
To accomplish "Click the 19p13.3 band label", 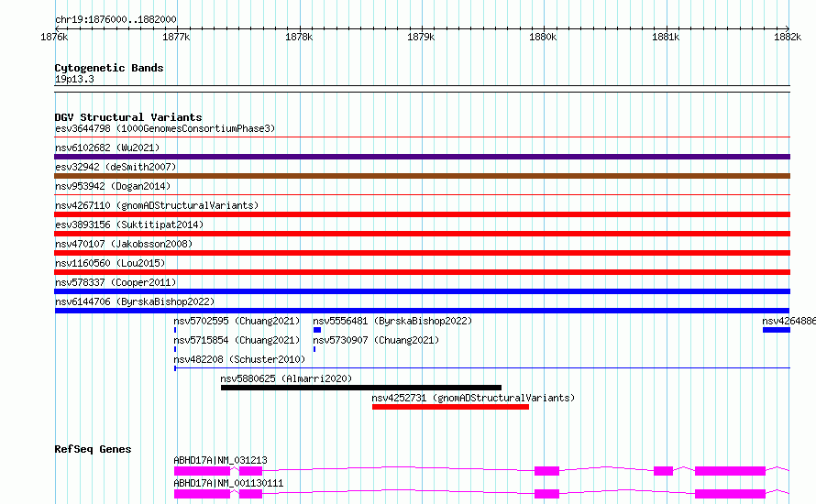I will (x=74, y=79).
